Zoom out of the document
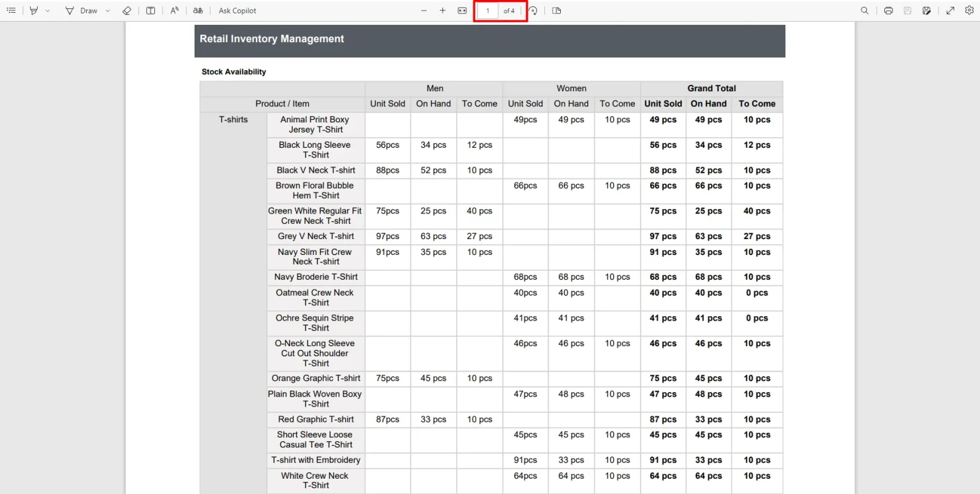Viewport: 980px width, 494px height. click(x=424, y=10)
